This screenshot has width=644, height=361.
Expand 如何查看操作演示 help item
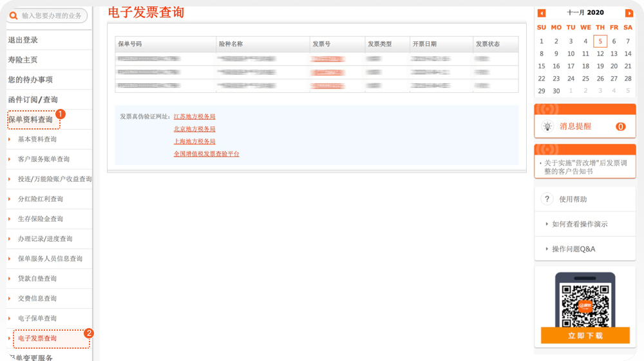[x=580, y=224]
